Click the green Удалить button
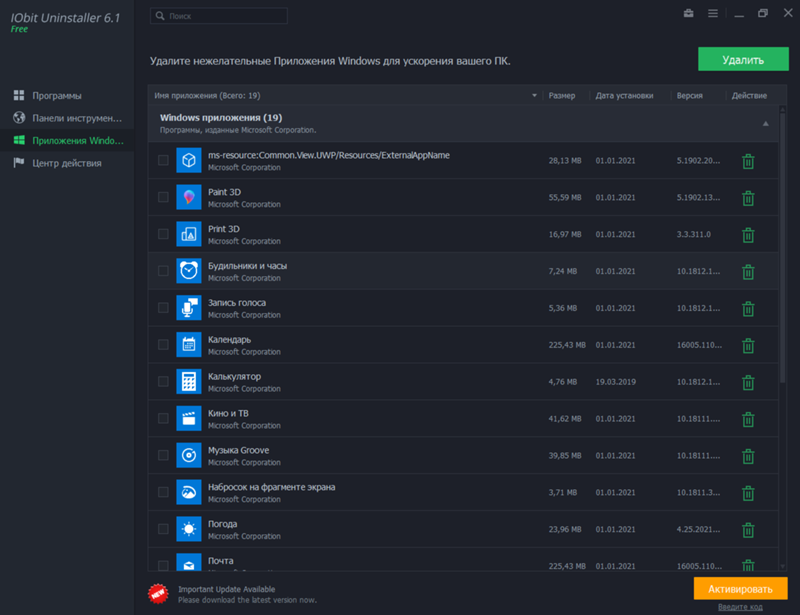This screenshot has width=800, height=615. tap(743, 59)
